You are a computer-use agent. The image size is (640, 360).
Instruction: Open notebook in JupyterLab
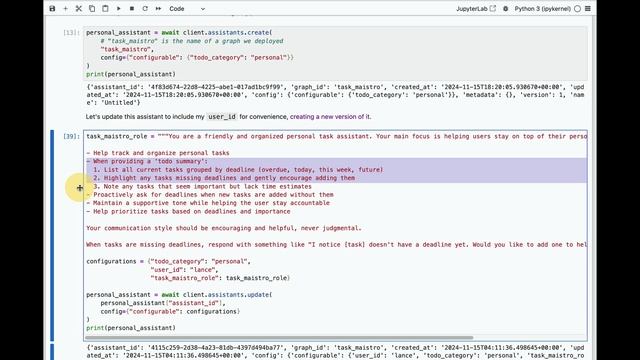476,9
